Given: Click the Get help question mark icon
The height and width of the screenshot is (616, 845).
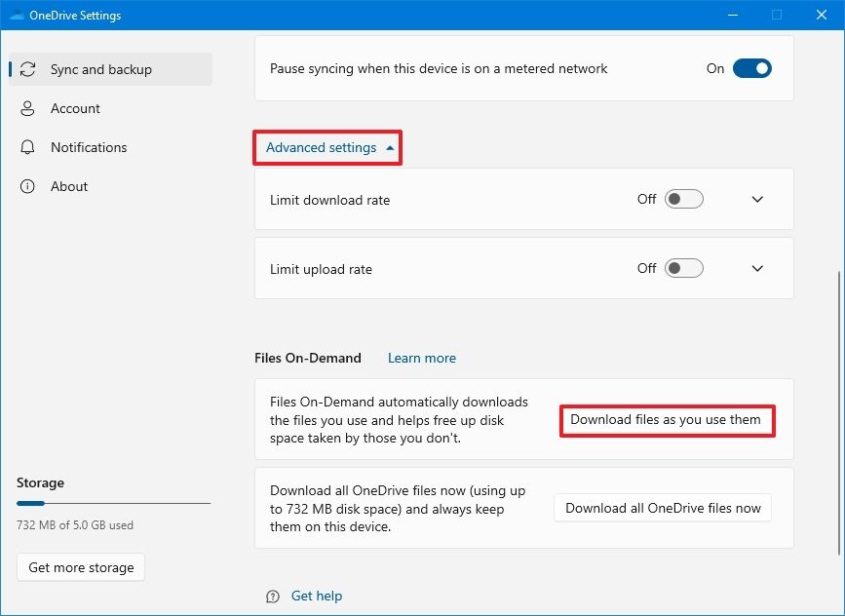Looking at the screenshot, I should point(273,597).
